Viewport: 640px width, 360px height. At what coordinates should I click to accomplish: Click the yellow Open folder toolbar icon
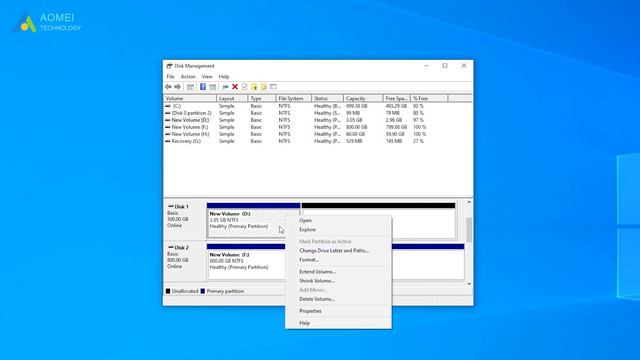click(254, 87)
